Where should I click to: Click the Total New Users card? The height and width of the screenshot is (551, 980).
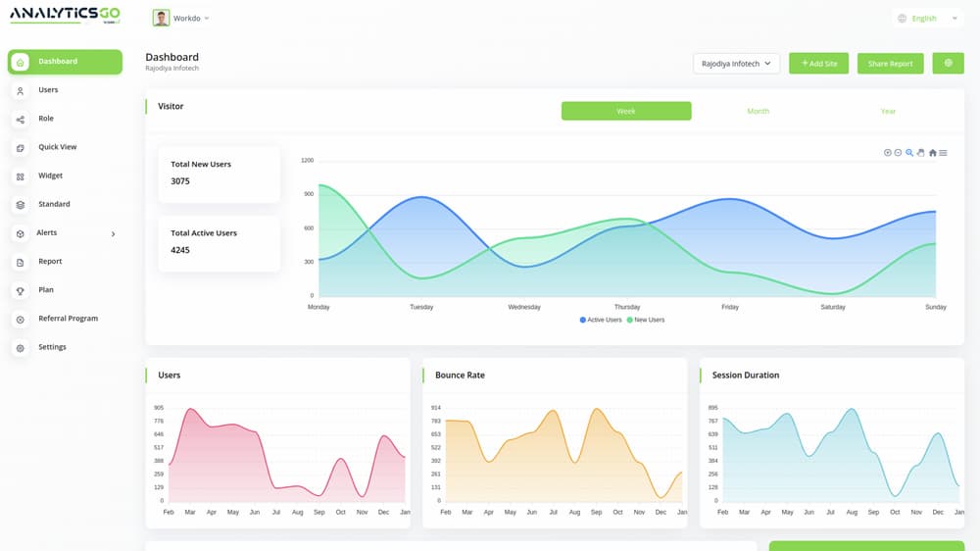[220, 174]
